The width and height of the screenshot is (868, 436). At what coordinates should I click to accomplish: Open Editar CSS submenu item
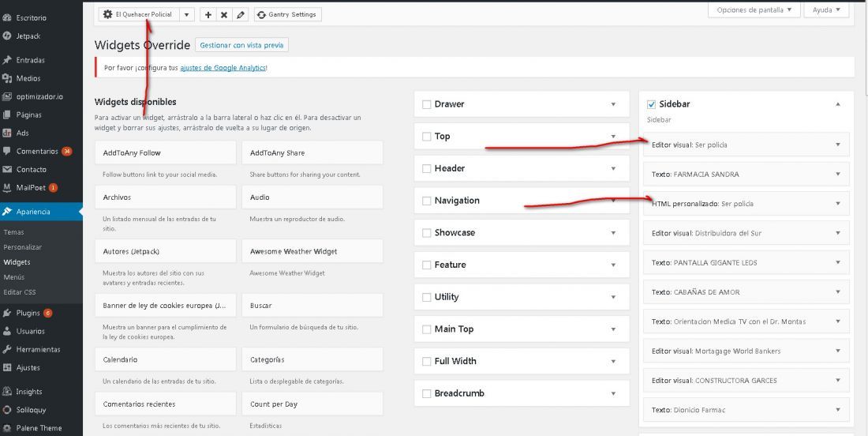coord(20,292)
